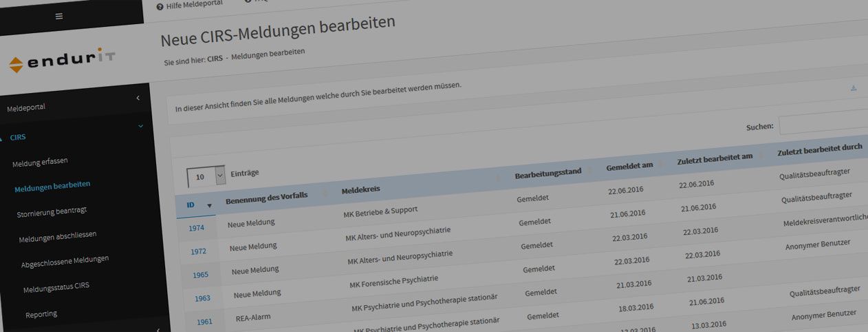Open Meldung erfassen in the sidebar
The width and height of the screenshot is (868, 332).
[x=40, y=163]
